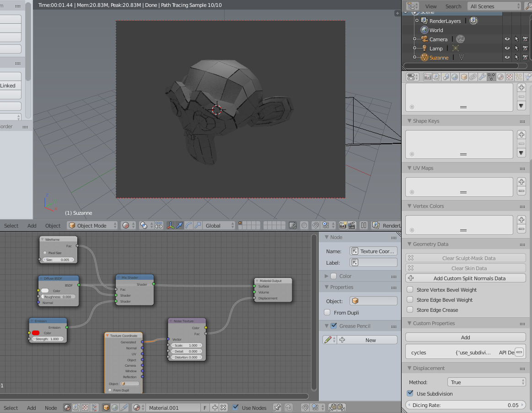Hide Suzanne in viewport via eye icon

click(507, 57)
